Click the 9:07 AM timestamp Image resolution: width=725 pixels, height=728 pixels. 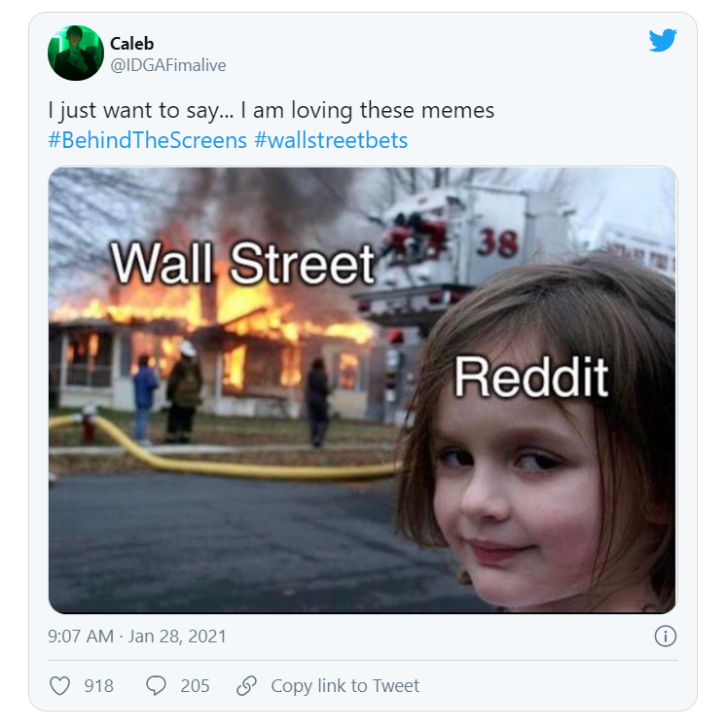pos(81,637)
